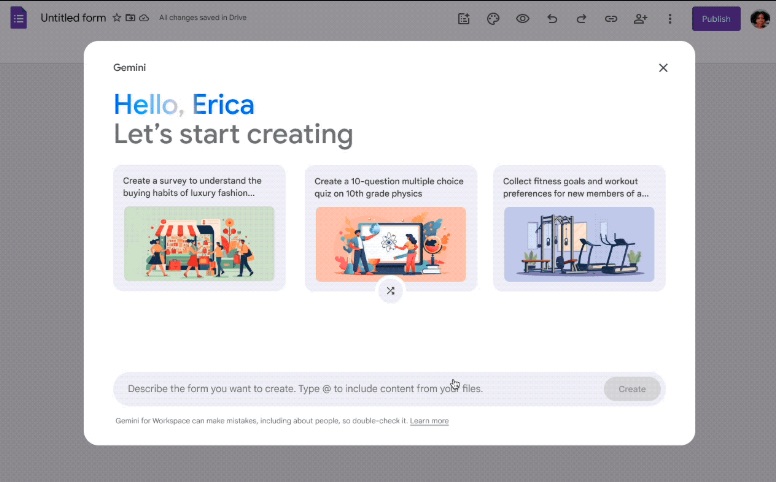Viewport: 776px width, 482px height.
Task: Undo the last change
Action: [x=552, y=19]
